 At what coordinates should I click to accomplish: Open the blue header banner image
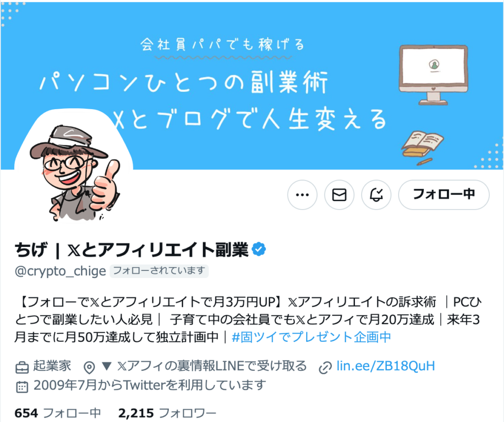point(252,86)
